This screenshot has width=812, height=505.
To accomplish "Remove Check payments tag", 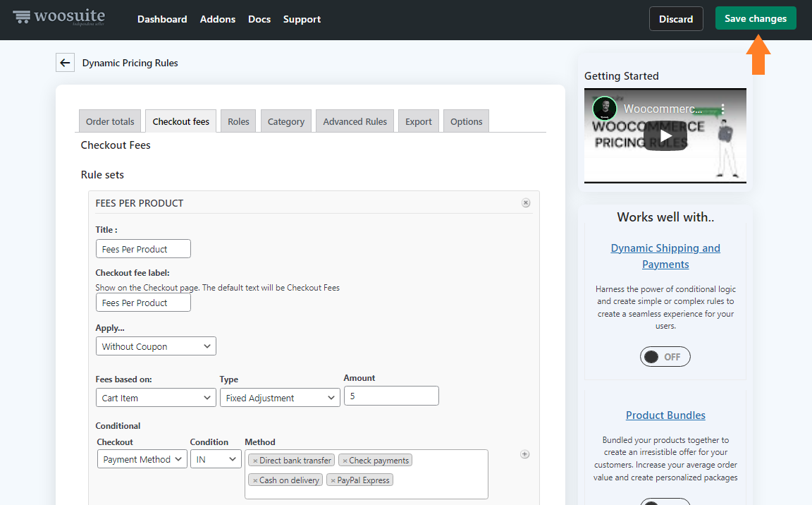I will 345,461.
